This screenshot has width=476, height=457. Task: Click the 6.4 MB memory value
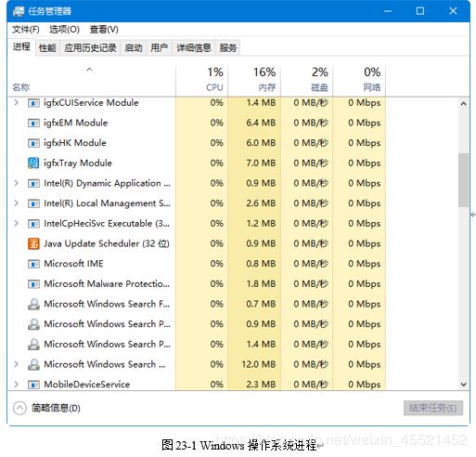261,123
